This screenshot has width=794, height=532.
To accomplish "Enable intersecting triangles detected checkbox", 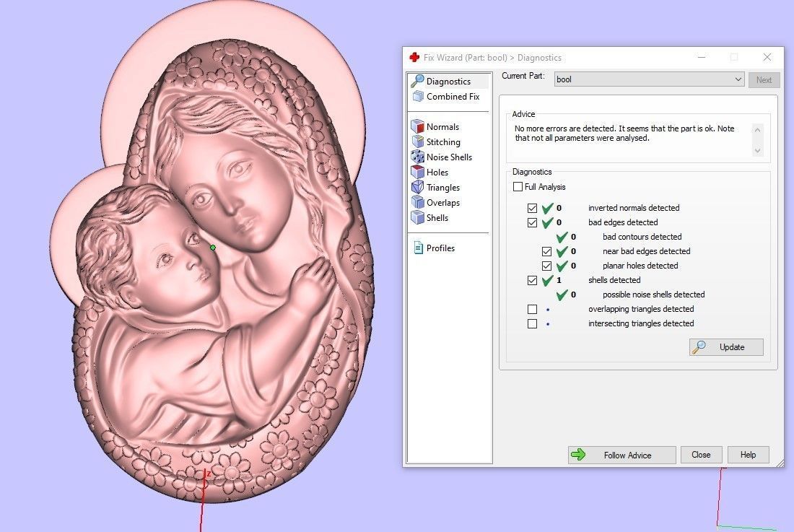I will (532, 323).
